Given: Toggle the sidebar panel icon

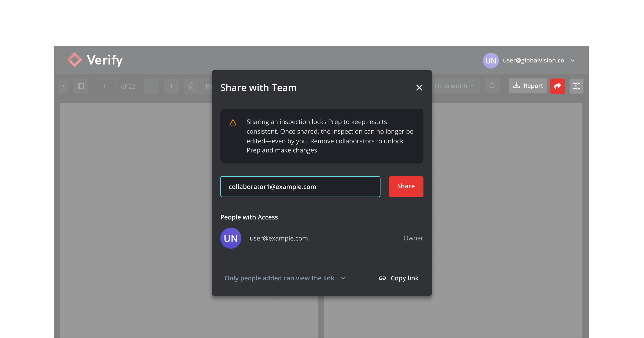Looking at the screenshot, I should [x=81, y=86].
